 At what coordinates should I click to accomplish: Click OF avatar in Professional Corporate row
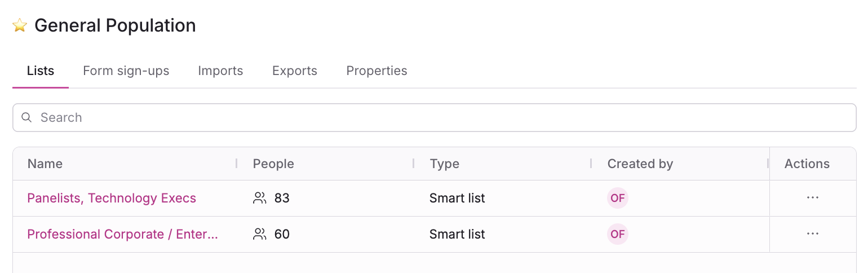coord(617,234)
